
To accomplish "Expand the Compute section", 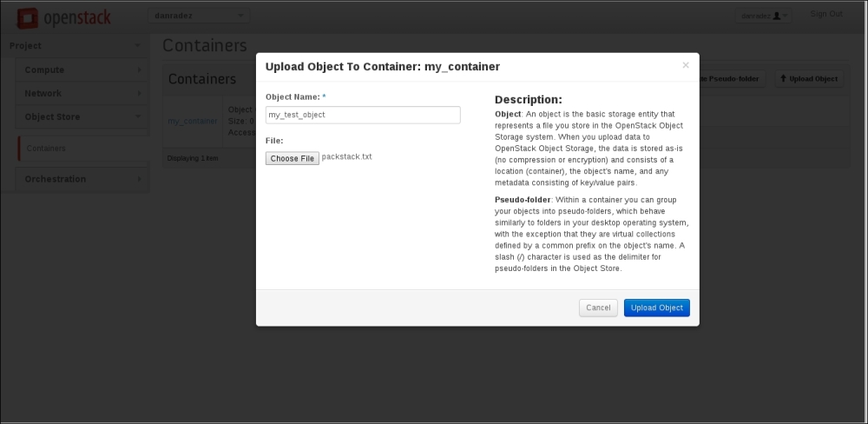I will [82, 70].
